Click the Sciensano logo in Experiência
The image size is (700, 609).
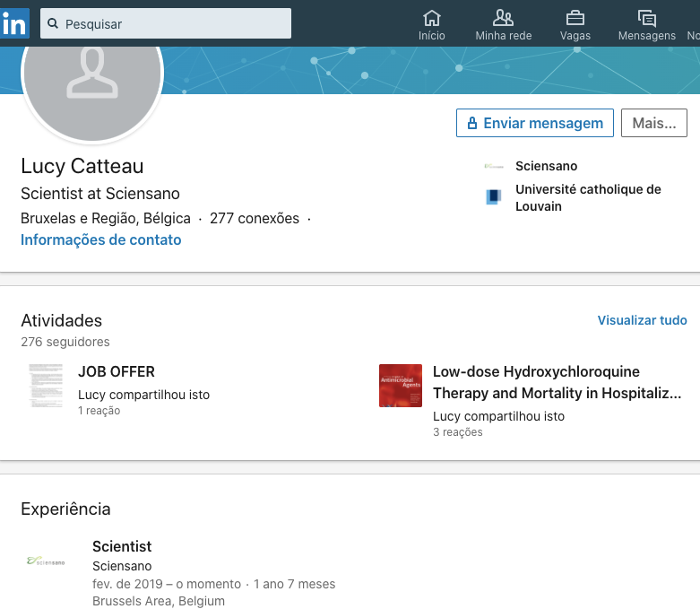tap(46, 561)
